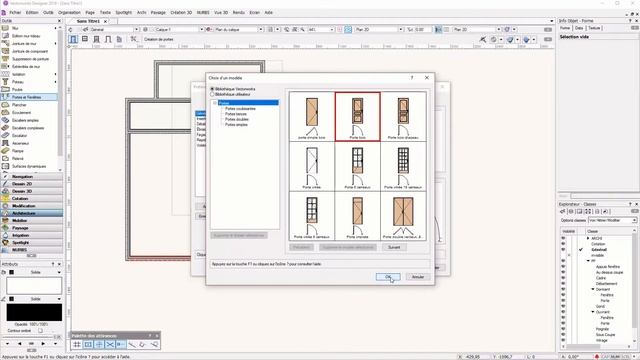The image size is (640, 360).
Task: Collapse the Ouvrant class group
Action: click(593, 312)
